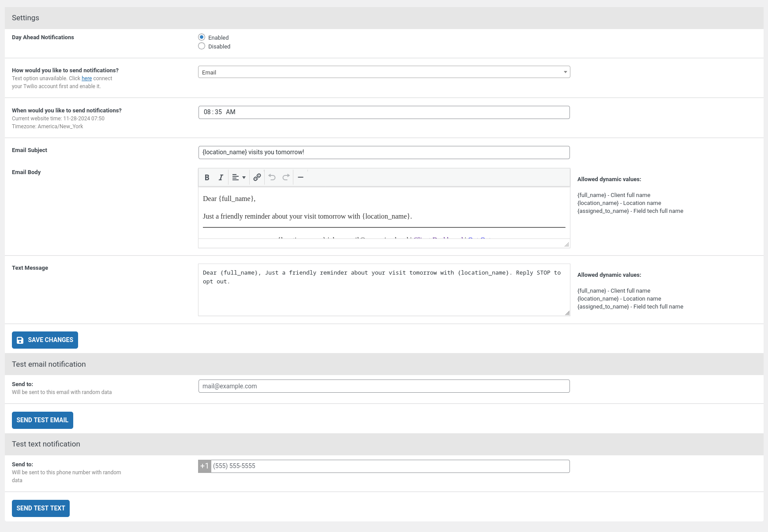Toggle bold formatting in email body editor
Viewport: 768px width, 532px height.
[207, 177]
